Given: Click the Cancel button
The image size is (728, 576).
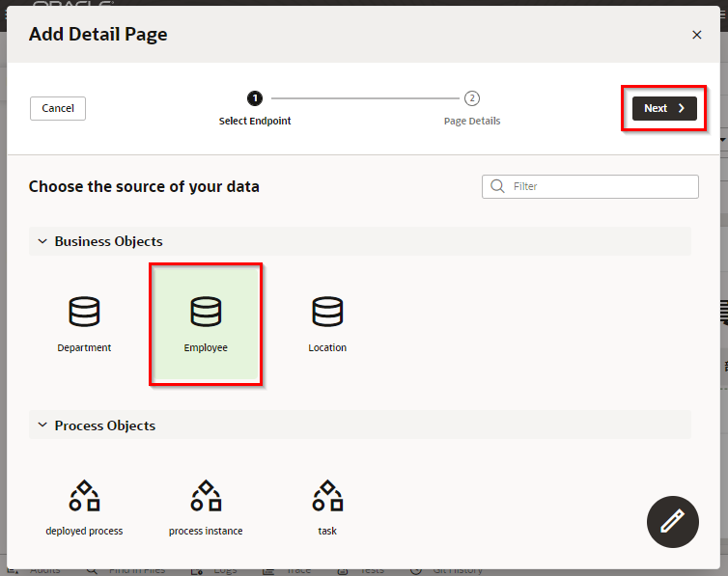Looking at the screenshot, I should (x=58, y=108).
